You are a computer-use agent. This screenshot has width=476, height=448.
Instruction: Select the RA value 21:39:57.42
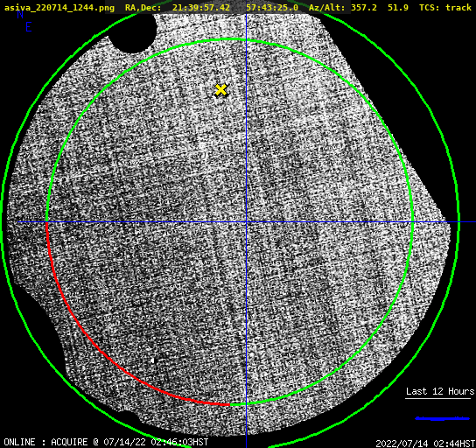pyautogui.click(x=201, y=7)
